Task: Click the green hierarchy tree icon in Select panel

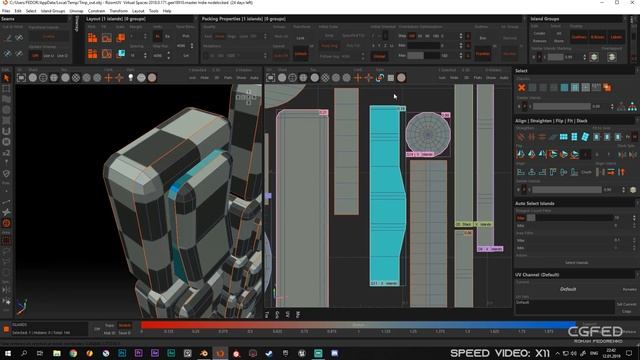Action: [x=632, y=107]
